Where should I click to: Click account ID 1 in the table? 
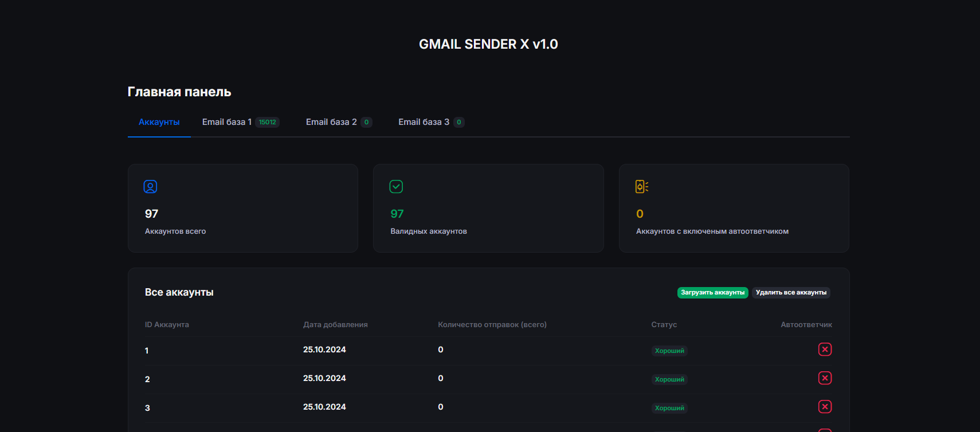(147, 351)
